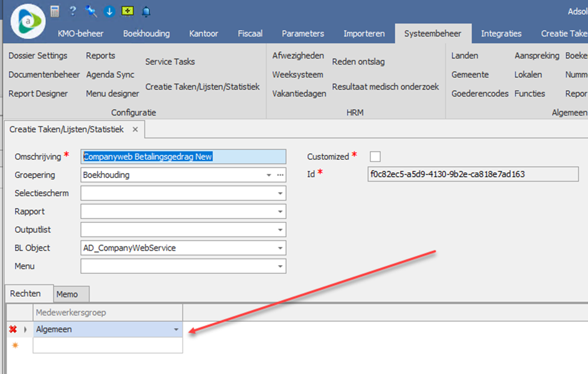Launch the Report Designer
Screen dimensions: 588x374
tap(38, 94)
